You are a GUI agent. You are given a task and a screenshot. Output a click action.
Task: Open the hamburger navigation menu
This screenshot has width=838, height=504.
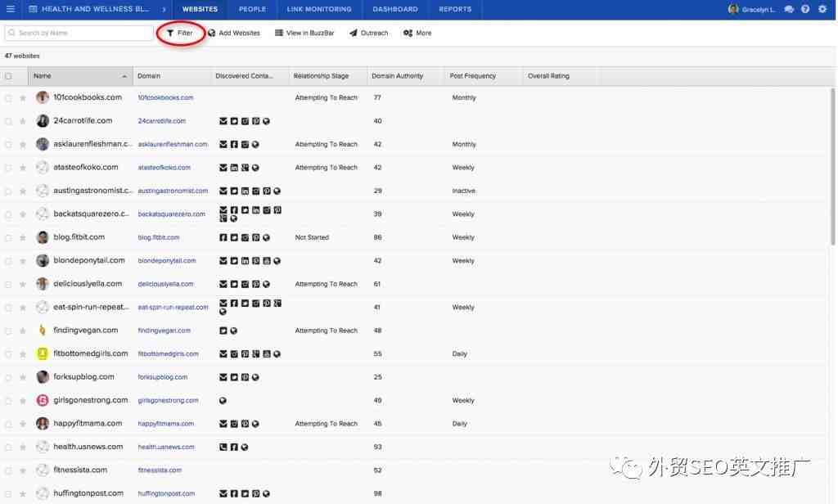[10, 9]
